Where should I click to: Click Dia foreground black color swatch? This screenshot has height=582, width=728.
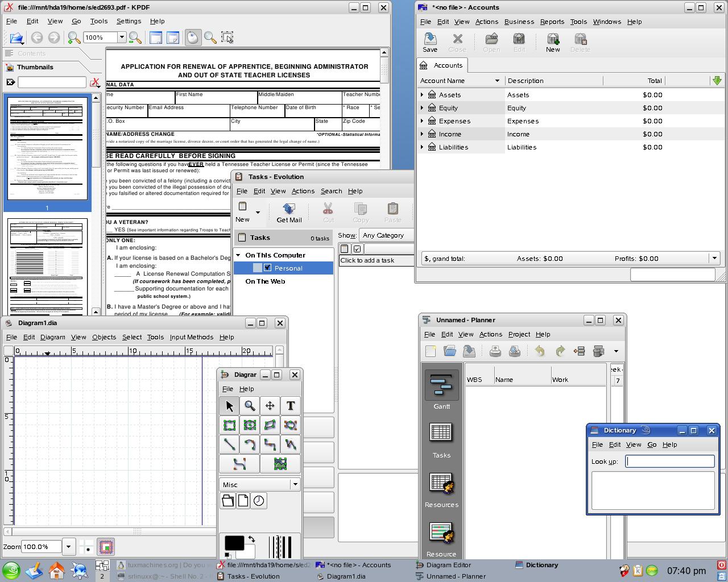point(234,543)
